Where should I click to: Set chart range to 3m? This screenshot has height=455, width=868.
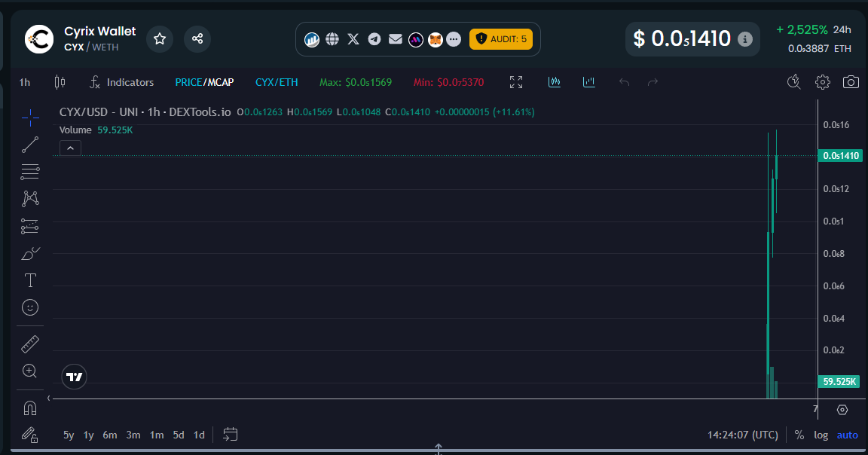click(133, 435)
